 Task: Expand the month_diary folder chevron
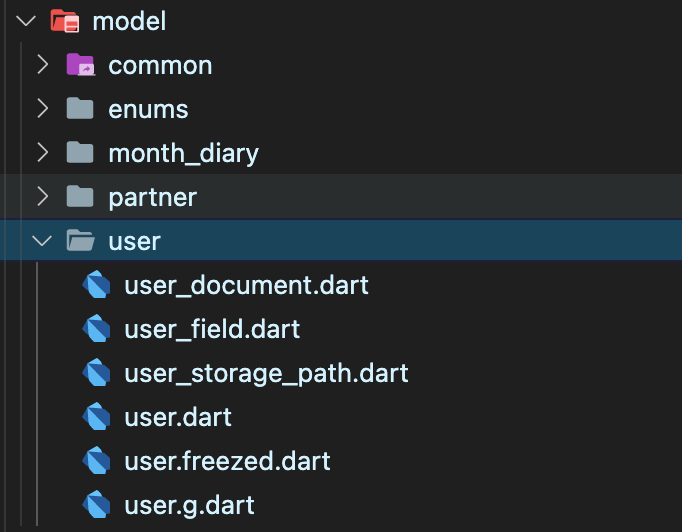point(43,153)
